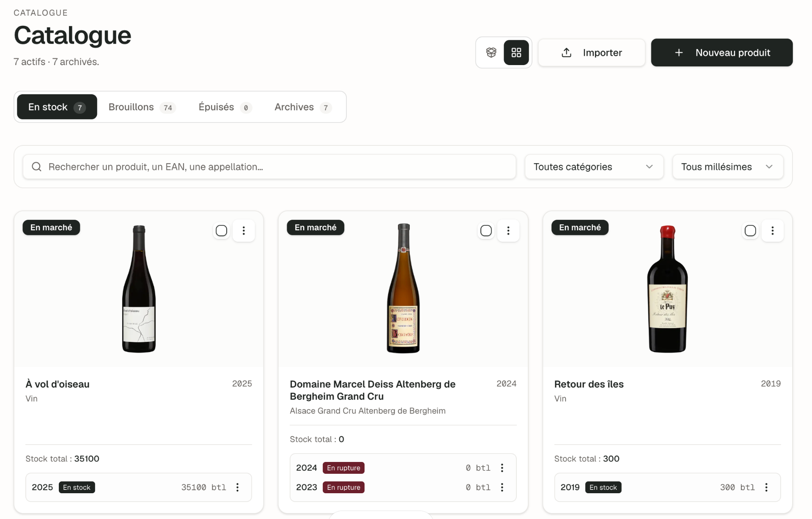Select the Domaine Marcel Deiss card checkbox
Image resolution: width=812 pixels, height=519 pixels.
pyautogui.click(x=486, y=230)
